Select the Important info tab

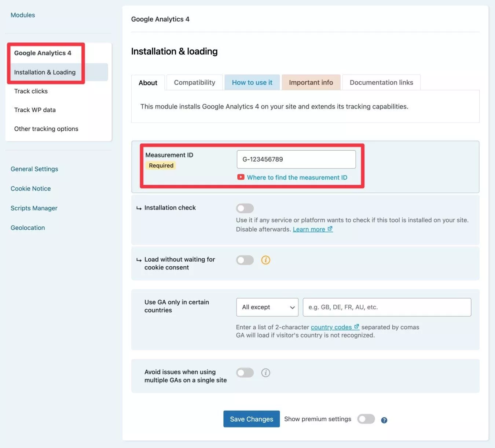(x=311, y=82)
